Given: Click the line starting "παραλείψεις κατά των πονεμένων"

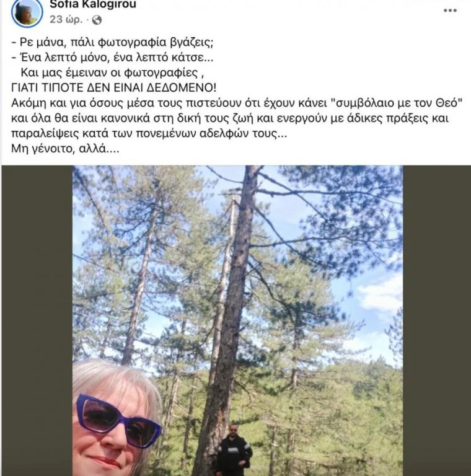Looking at the screenshot, I should coord(149,134).
